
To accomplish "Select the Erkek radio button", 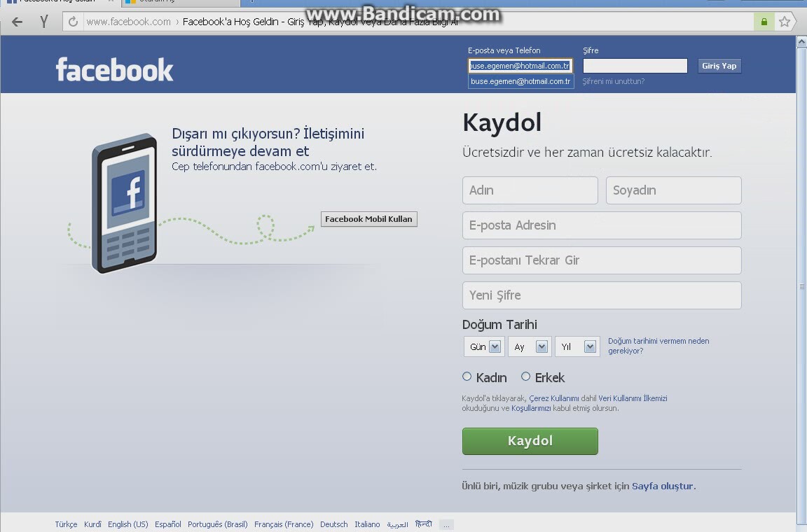I will click(525, 377).
